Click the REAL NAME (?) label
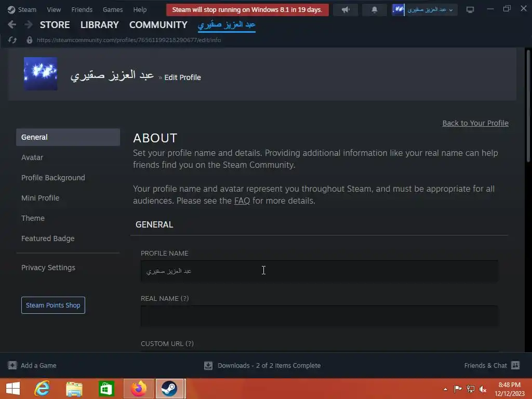The image size is (532, 399). click(x=165, y=299)
